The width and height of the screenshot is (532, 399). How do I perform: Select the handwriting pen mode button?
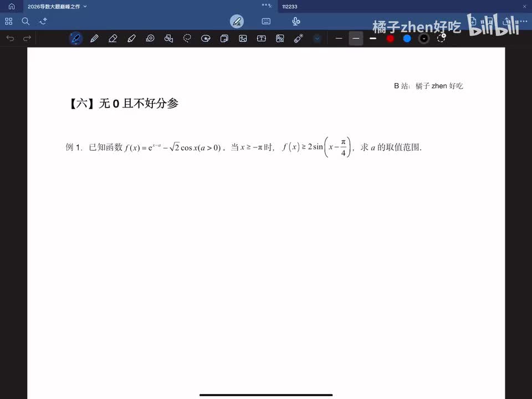tap(237, 22)
